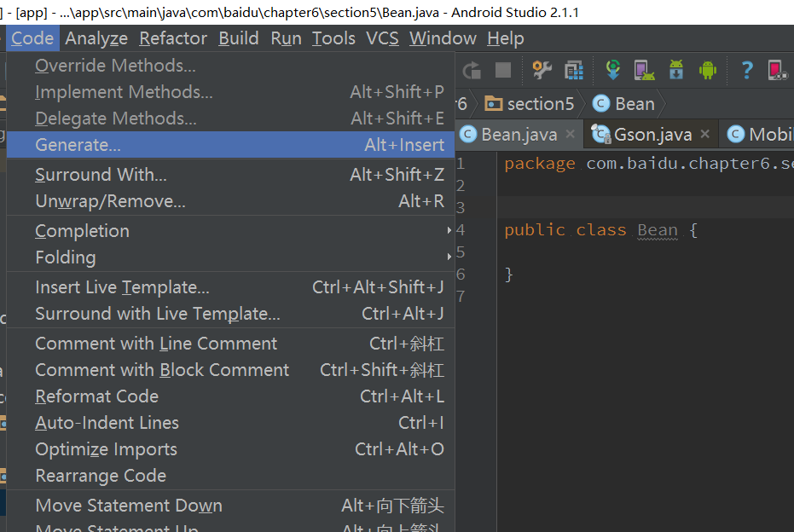Image resolution: width=794 pixels, height=532 pixels.
Task: Choose Reformat Code menu entry
Action: [97, 396]
